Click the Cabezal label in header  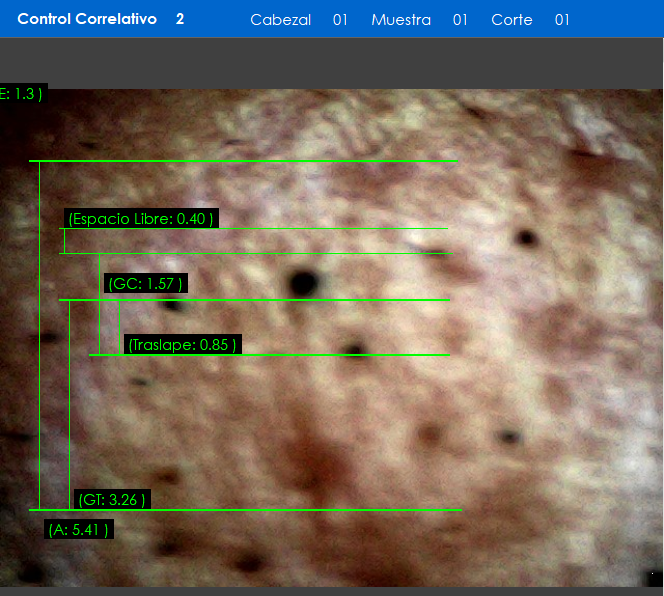(x=280, y=20)
